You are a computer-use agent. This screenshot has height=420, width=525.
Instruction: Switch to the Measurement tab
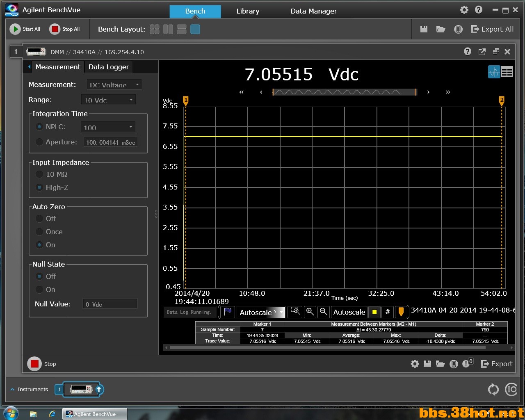pos(58,67)
